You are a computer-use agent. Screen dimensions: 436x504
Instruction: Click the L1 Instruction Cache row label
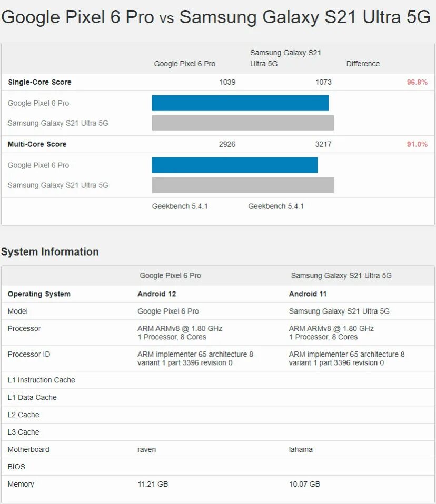42,380
